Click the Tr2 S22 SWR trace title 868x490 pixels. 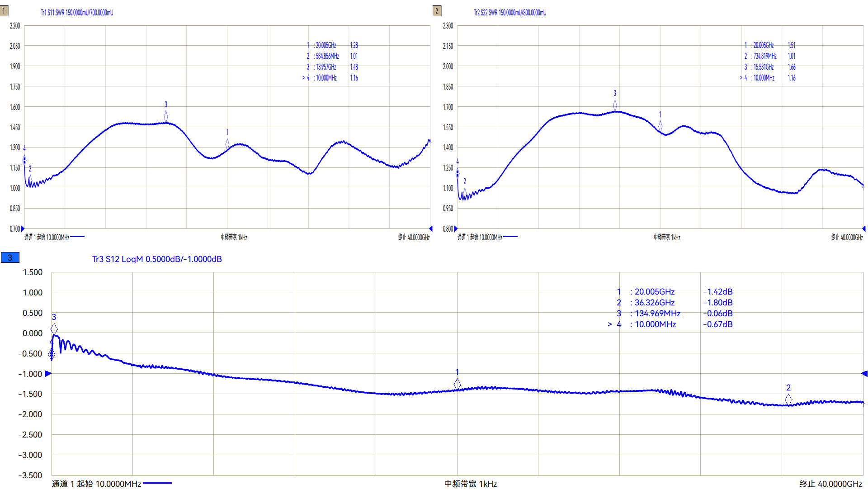pyautogui.click(x=509, y=13)
